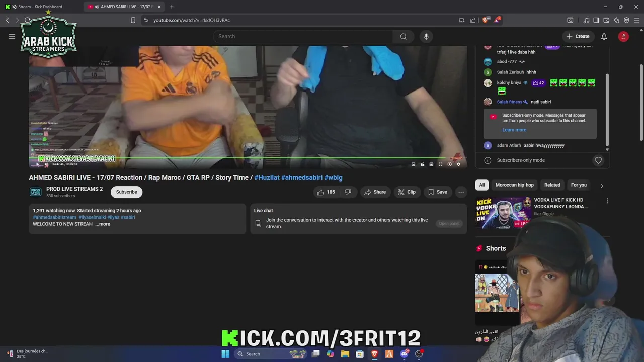Click the browser address bar URL
644x362 pixels.
tap(192, 20)
